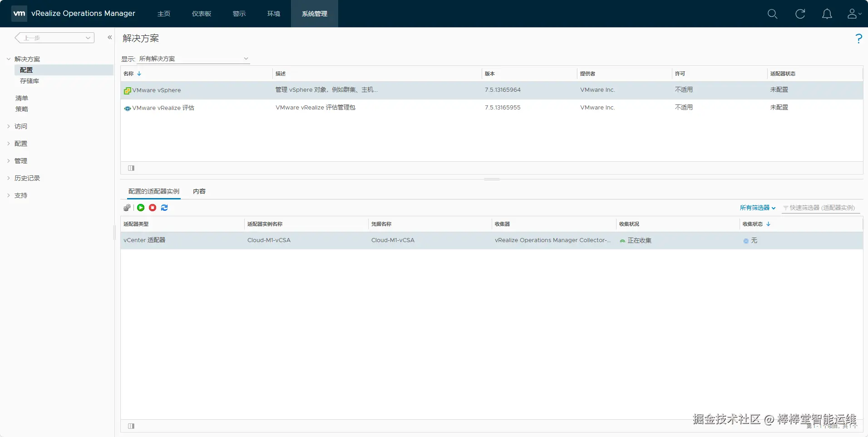Image resolution: width=868 pixels, height=437 pixels.
Task: Click the sidebar vertical resize handle
Action: pyautogui.click(x=114, y=233)
